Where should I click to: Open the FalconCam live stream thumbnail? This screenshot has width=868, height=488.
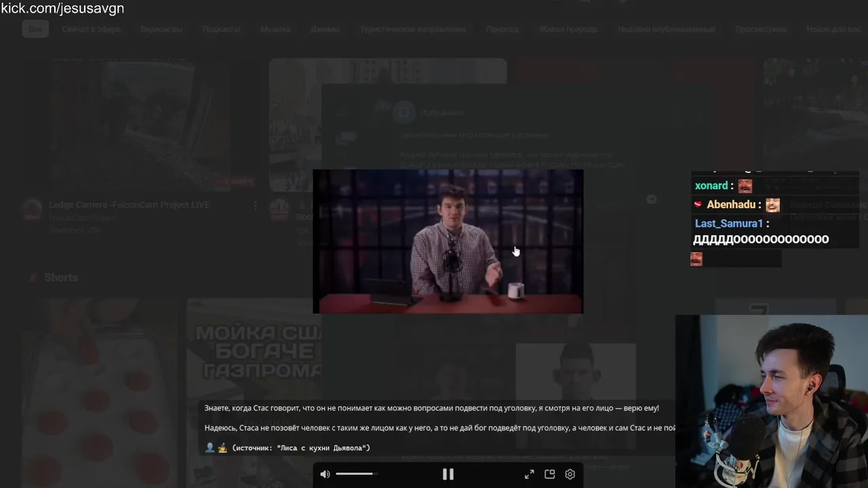pyautogui.click(x=139, y=125)
